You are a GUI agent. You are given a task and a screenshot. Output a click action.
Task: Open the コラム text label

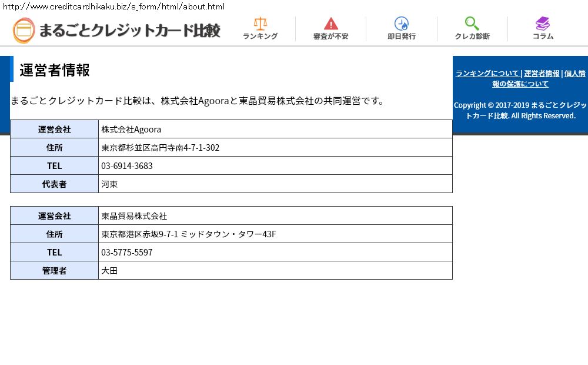click(x=543, y=36)
